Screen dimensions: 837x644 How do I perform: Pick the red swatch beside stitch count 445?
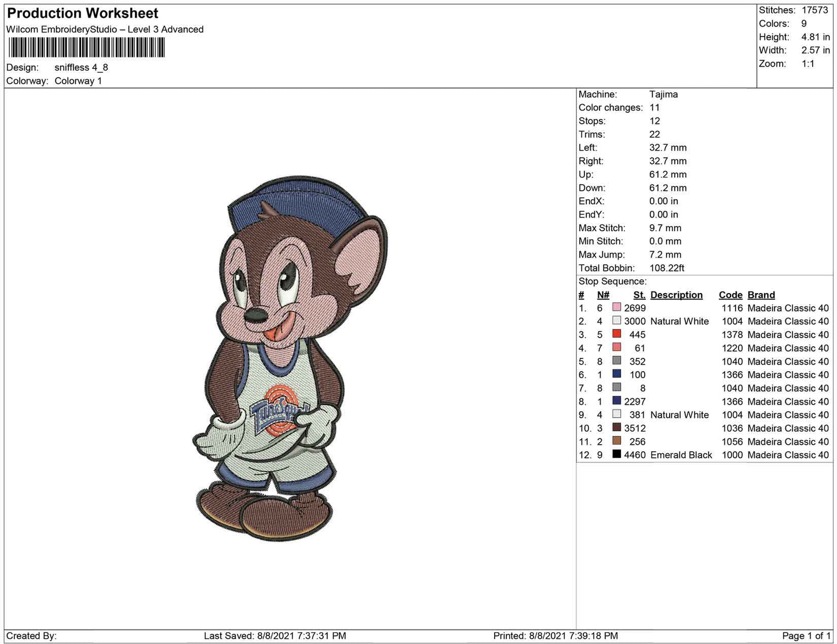coord(616,334)
